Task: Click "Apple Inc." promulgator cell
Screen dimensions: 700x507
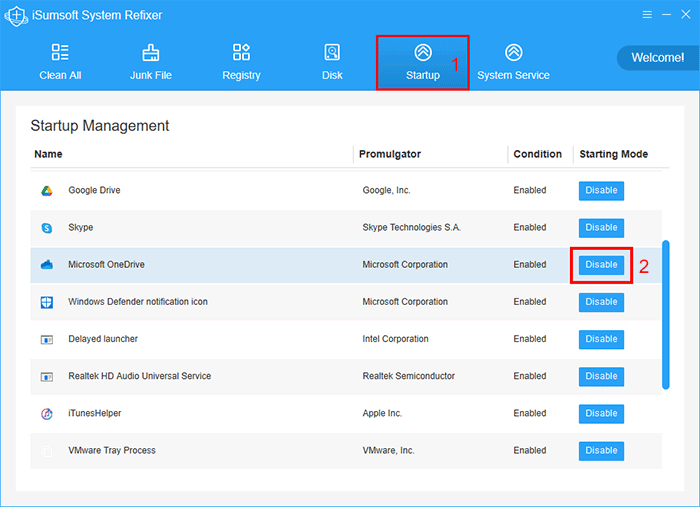Action: click(382, 413)
